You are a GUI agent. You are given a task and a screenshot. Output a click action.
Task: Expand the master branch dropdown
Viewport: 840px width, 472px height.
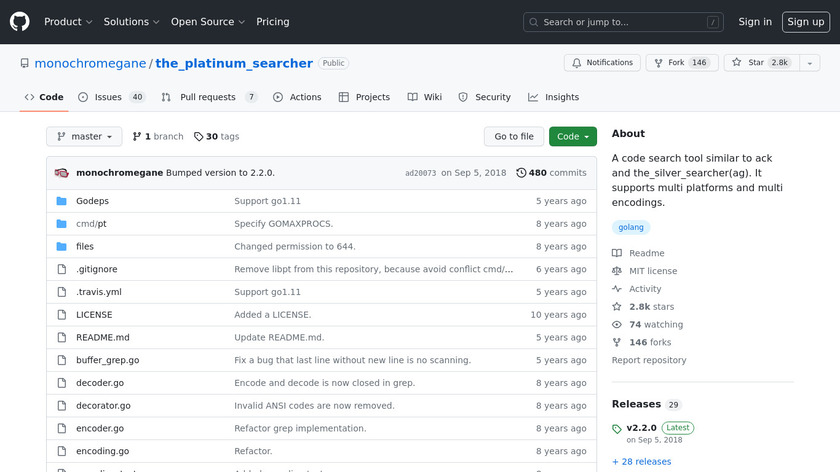point(84,137)
